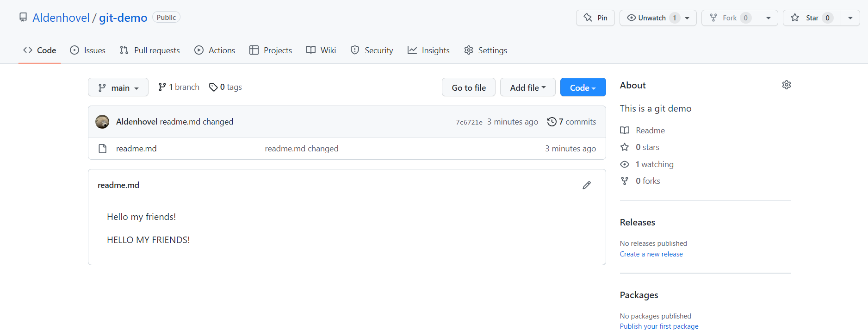Open the Wiki tab
This screenshot has height=331, width=868.
point(321,50)
